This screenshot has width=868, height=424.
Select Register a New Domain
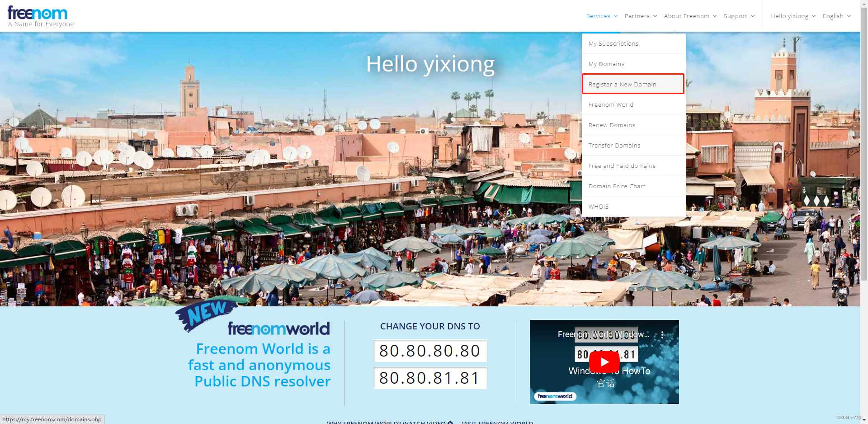click(633, 84)
